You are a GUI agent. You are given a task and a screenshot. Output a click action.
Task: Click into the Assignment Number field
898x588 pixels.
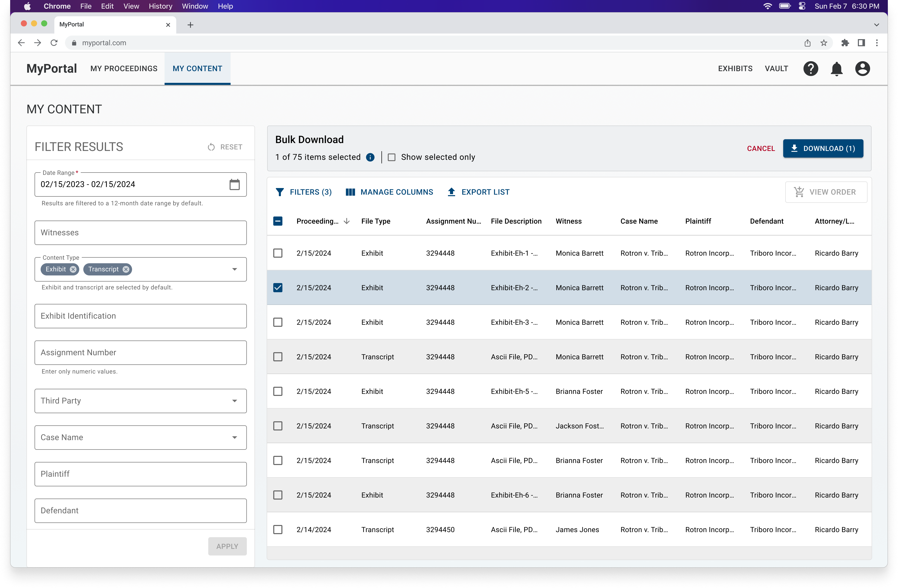point(140,352)
